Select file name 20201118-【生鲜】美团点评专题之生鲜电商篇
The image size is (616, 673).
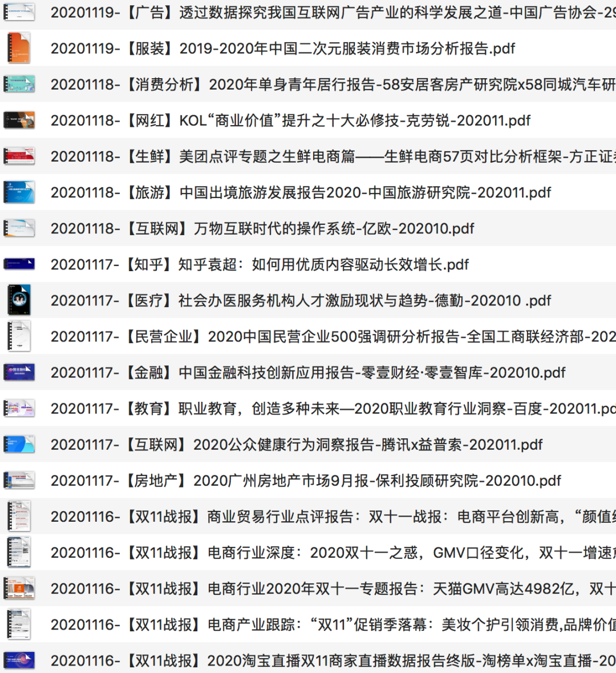click(x=333, y=156)
